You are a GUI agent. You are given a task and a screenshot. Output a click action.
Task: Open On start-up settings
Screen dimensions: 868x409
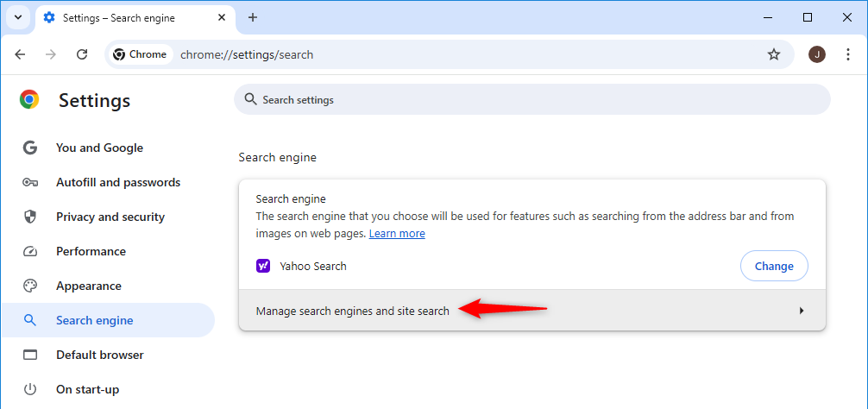coord(87,389)
